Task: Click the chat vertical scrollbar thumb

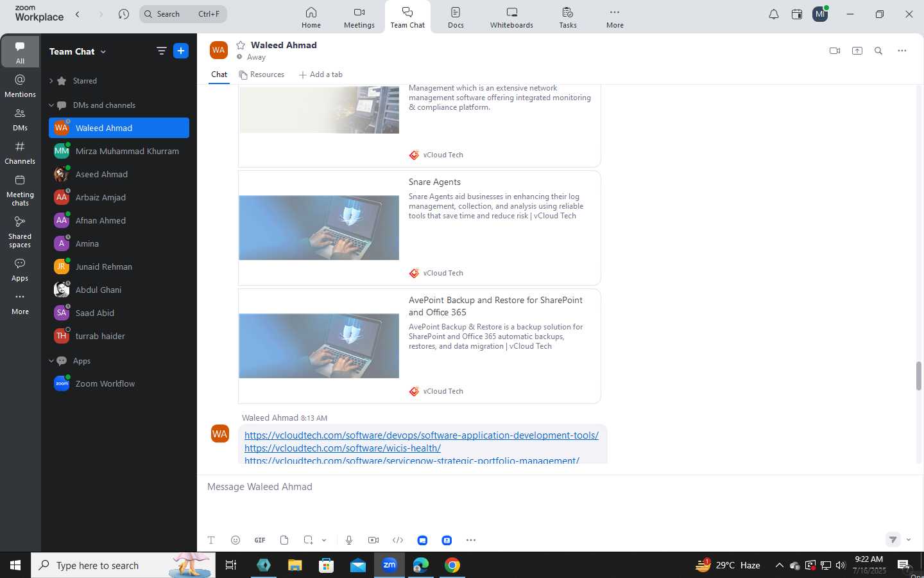Action: click(x=918, y=376)
